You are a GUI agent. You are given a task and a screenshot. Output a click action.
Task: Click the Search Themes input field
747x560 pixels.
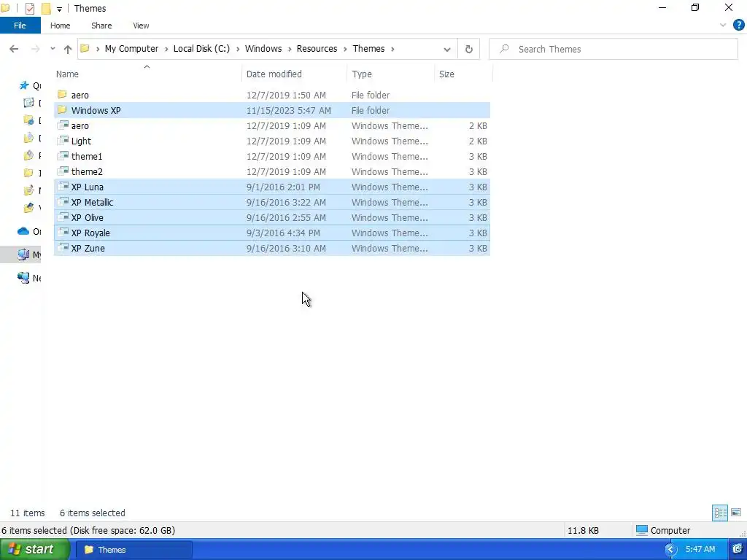pos(613,49)
